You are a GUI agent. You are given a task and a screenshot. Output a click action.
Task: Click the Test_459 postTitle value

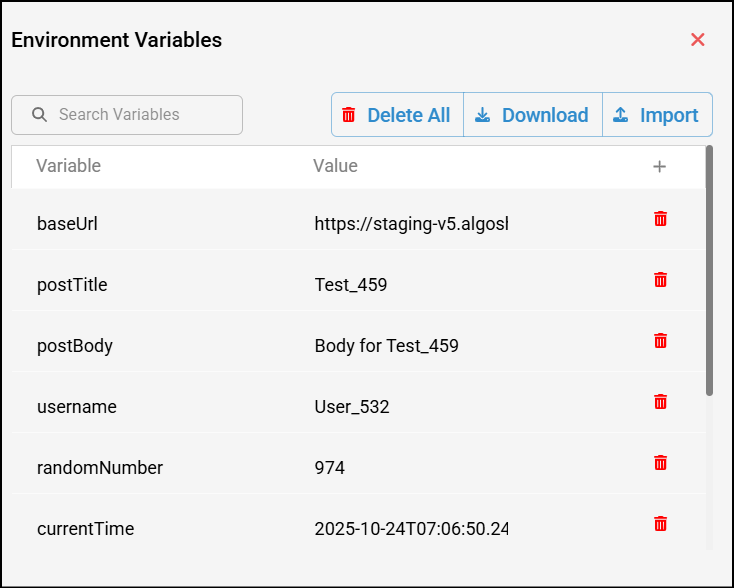click(x=351, y=285)
